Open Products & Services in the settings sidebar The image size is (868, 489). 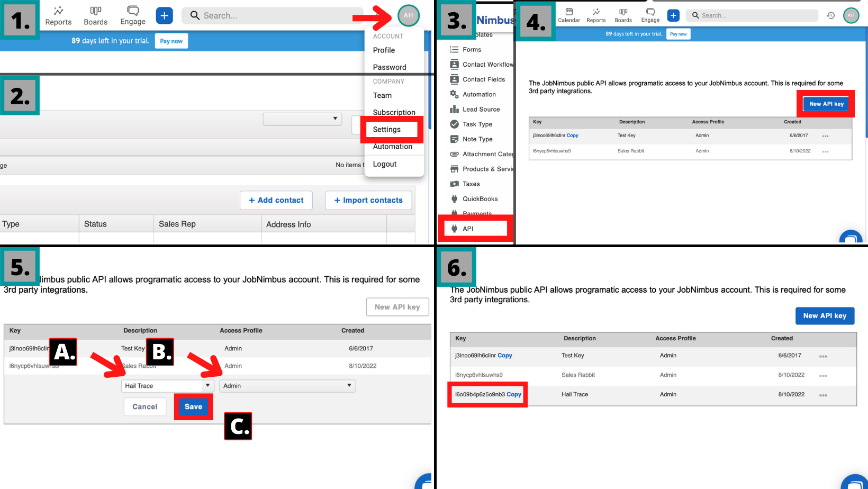(482, 169)
